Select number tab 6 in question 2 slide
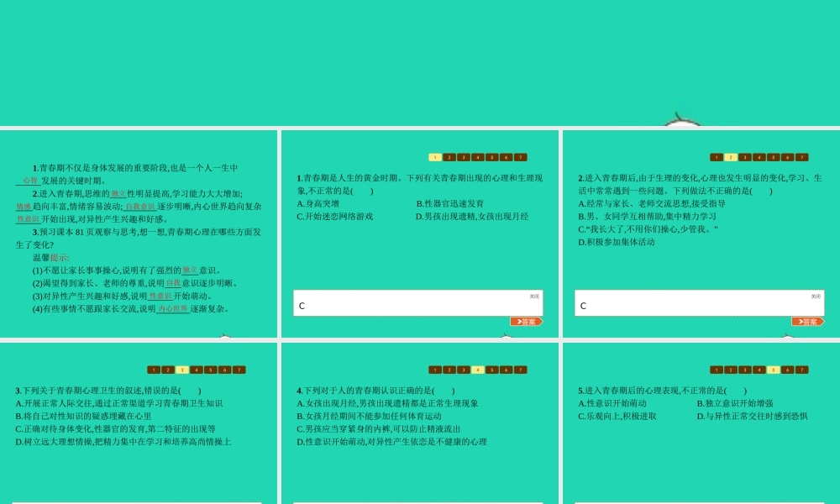Viewport: 840px width, 504px height. click(787, 157)
